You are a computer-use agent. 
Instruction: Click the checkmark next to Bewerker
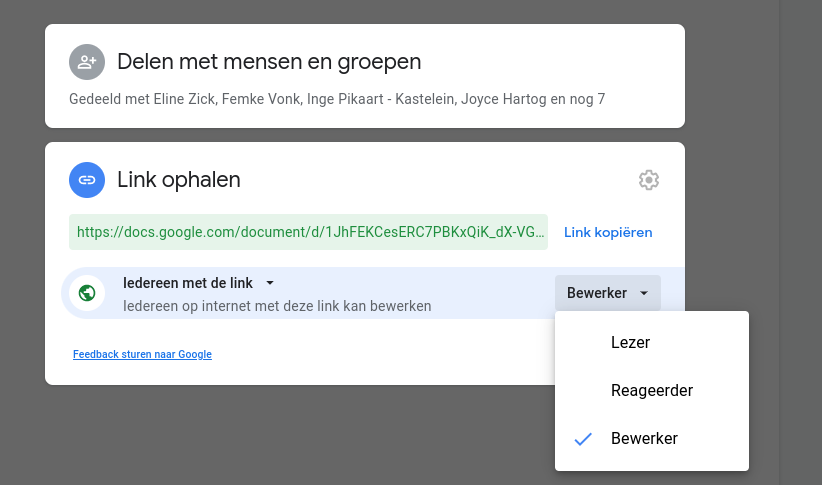click(584, 439)
